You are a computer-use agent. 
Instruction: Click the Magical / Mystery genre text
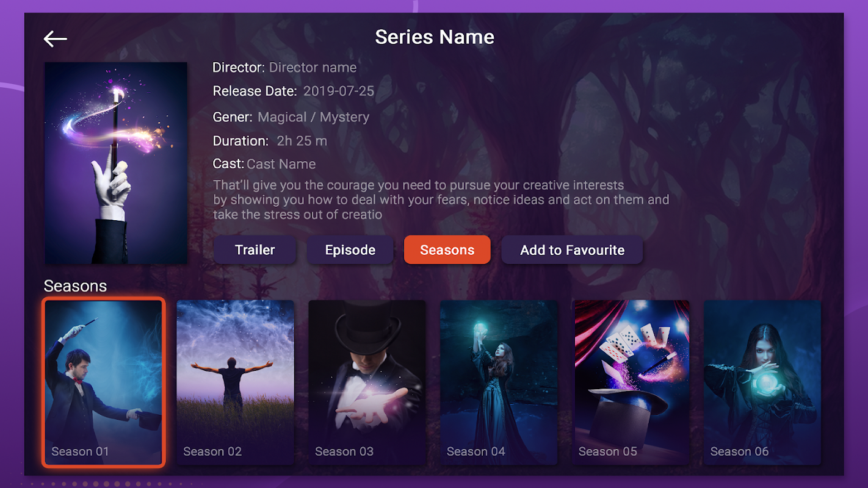coord(314,117)
